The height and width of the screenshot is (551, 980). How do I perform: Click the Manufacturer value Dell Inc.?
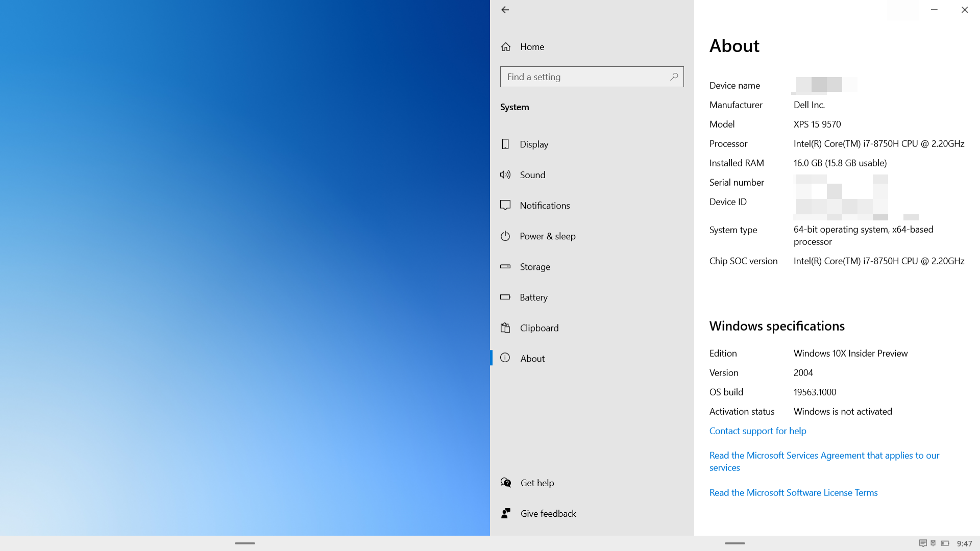tap(809, 105)
